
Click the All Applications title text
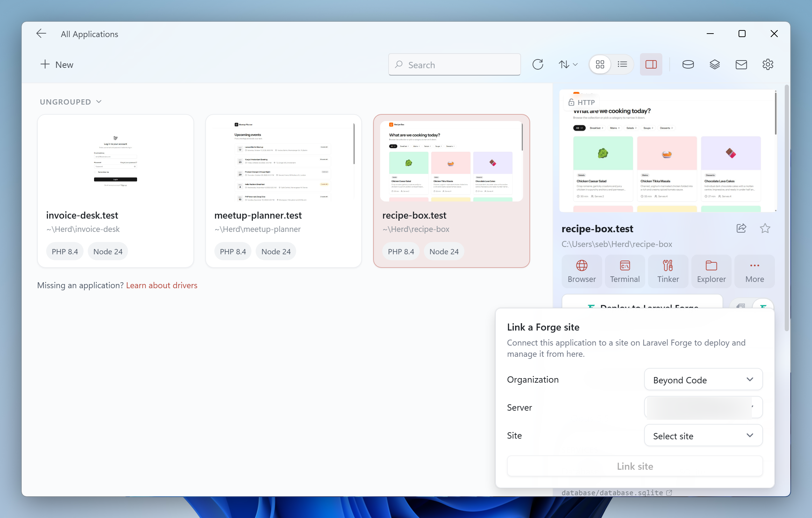click(90, 34)
